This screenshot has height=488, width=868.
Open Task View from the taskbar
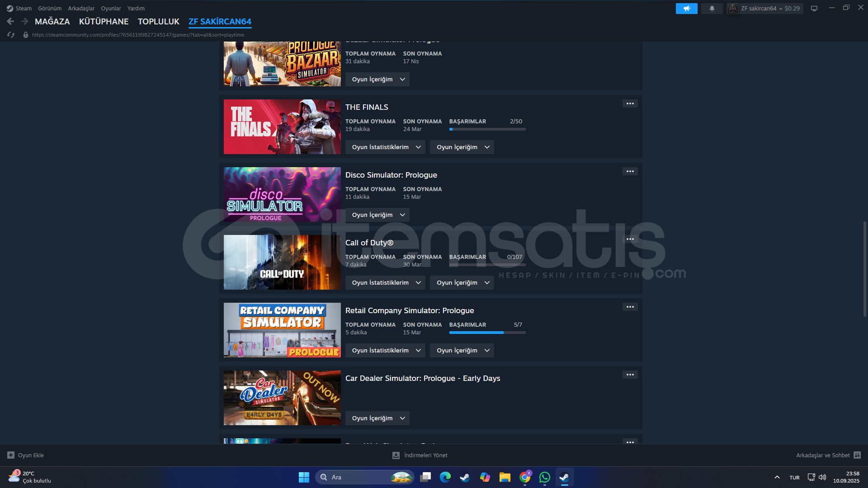[x=425, y=477]
